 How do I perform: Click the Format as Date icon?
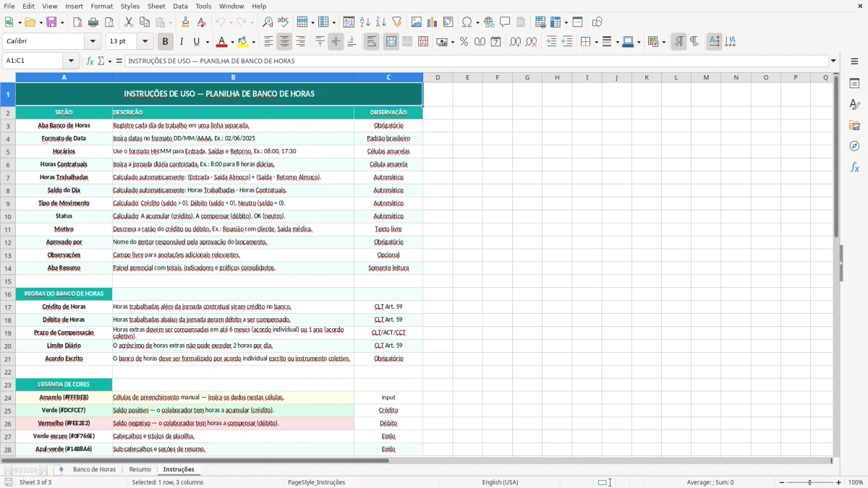click(495, 42)
